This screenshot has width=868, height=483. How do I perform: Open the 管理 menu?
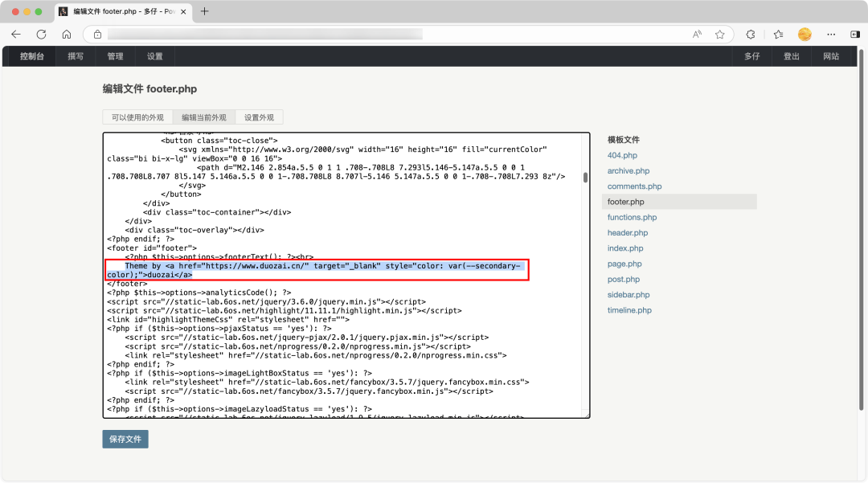tap(115, 56)
